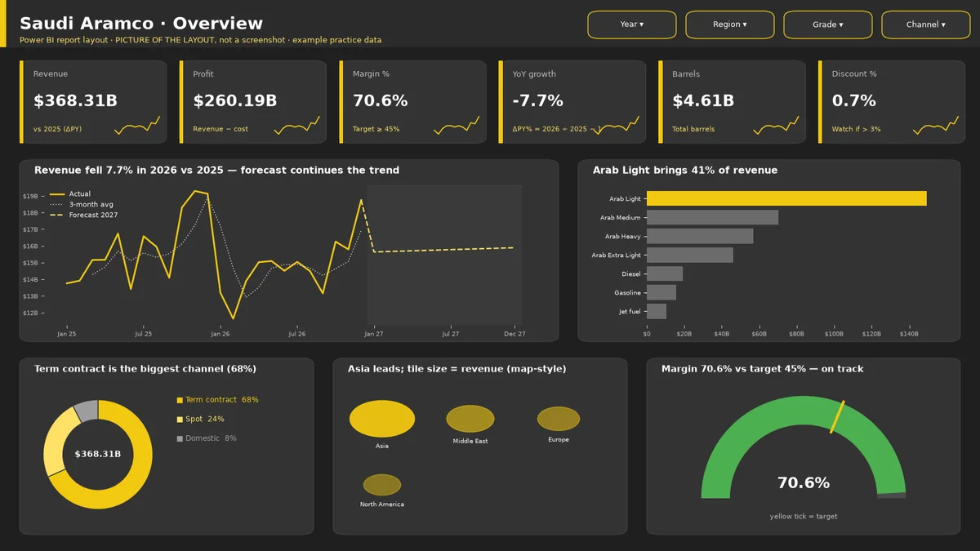Click the 'Watch if > 3%' note
Viewport: 980px width, 551px height.
[857, 129]
